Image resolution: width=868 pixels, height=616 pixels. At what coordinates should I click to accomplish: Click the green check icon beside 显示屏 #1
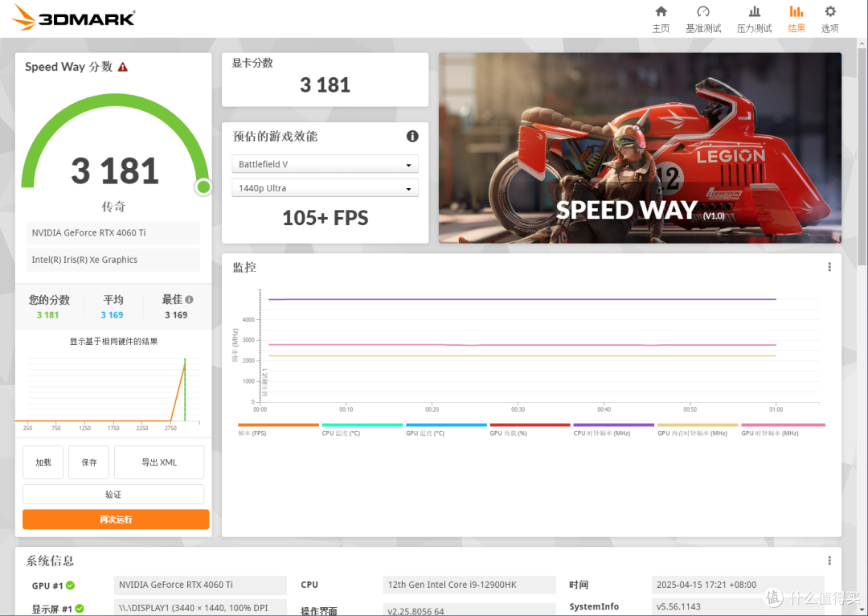tap(80, 609)
